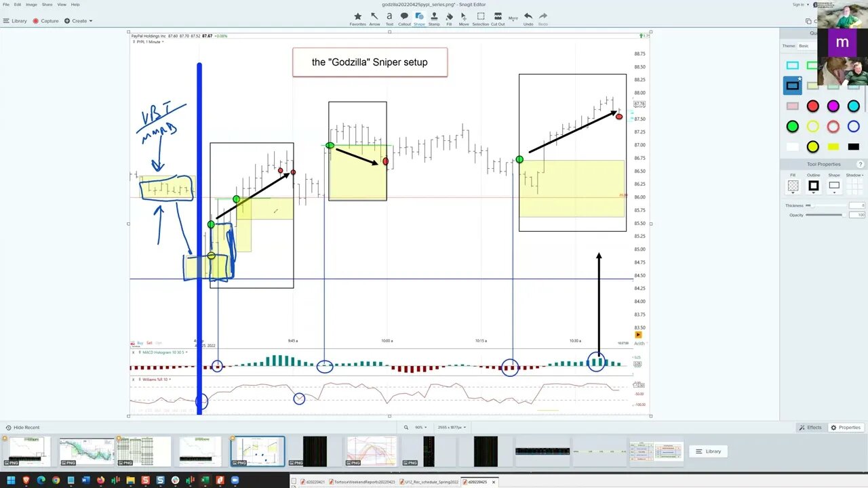Select the Callout tool
Image resolution: width=868 pixels, height=488 pixels.
[404, 18]
